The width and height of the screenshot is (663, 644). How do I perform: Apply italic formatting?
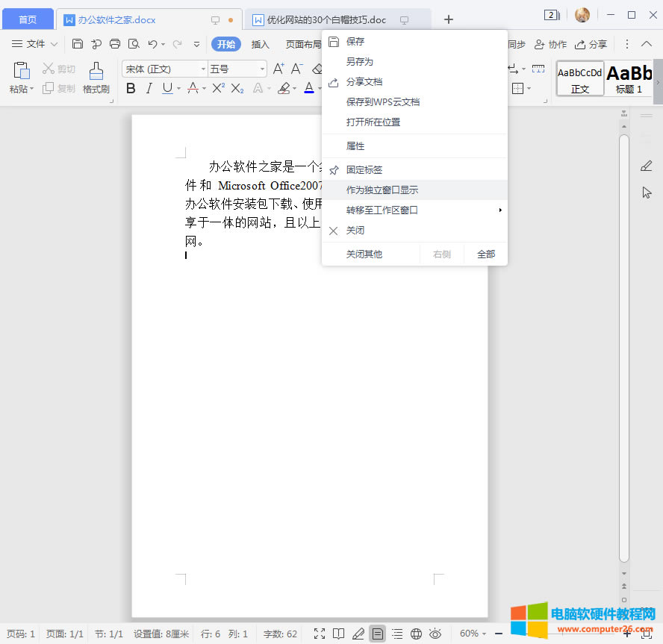pyautogui.click(x=149, y=88)
